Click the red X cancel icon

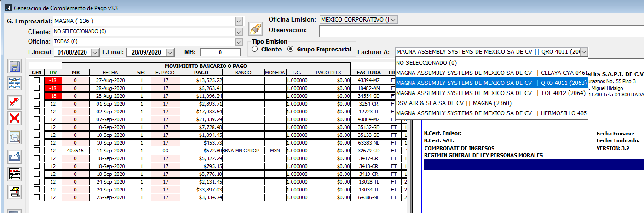tap(15, 118)
